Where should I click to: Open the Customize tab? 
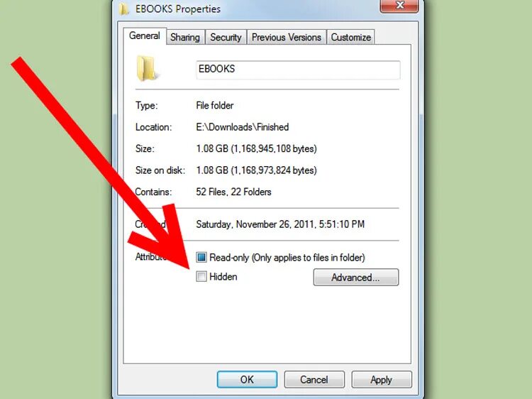tap(350, 37)
